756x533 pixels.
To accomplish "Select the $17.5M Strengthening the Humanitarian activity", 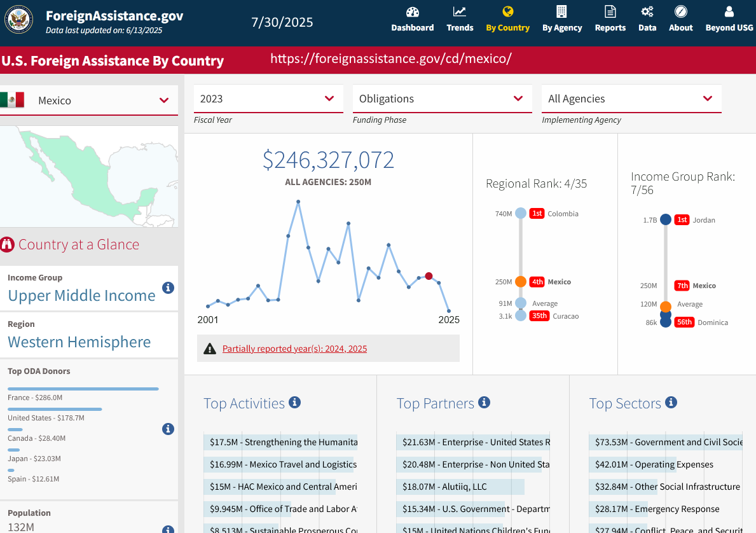I will (x=280, y=442).
